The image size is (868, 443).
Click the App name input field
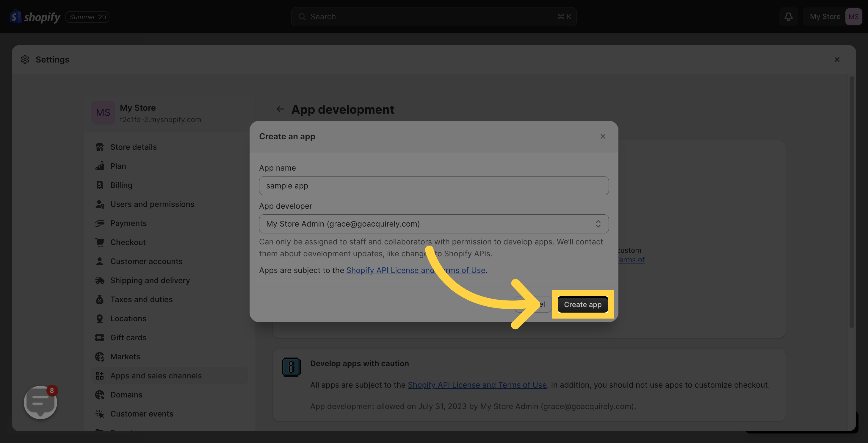tap(434, 186)
